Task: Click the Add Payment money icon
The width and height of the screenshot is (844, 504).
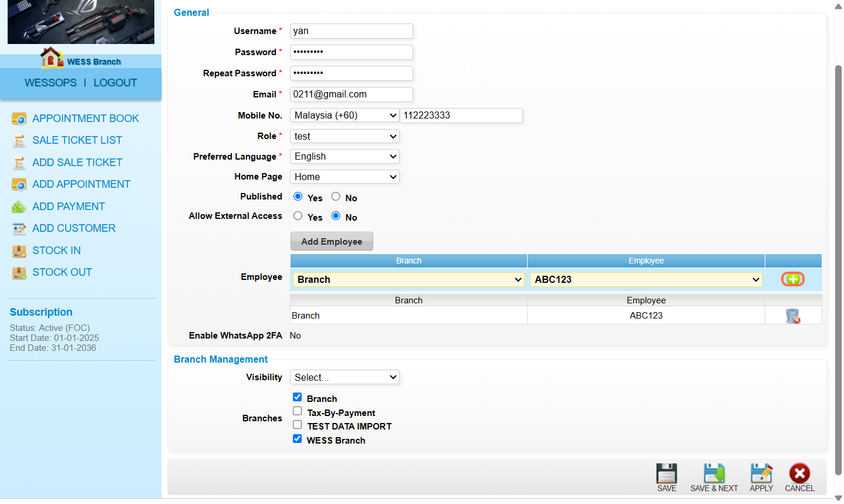Action: (x=19, y=207)
